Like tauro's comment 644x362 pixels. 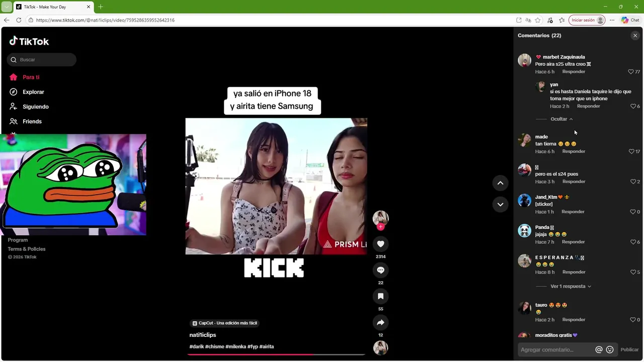[x=633, y=320]
